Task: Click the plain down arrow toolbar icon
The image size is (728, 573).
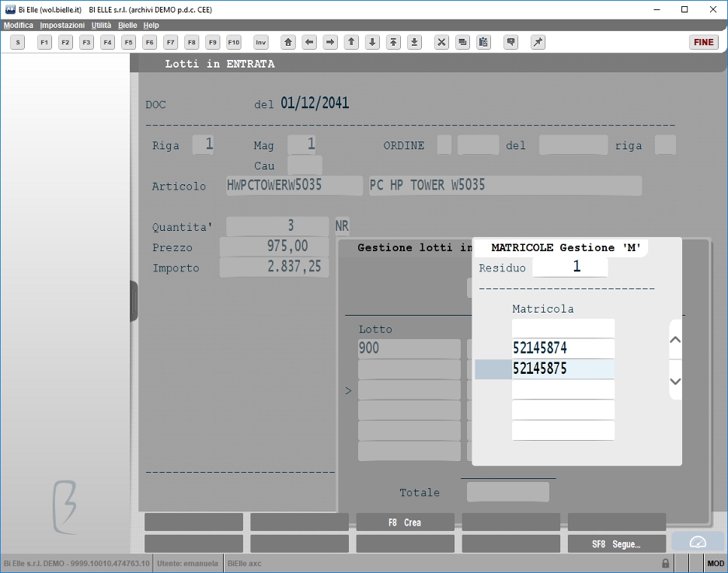Action: (x=372, y=42)
